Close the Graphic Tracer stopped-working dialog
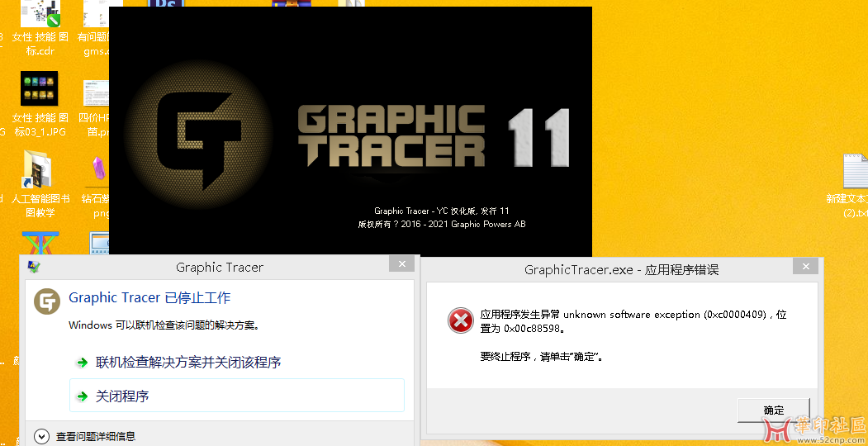 click(401, 264)
